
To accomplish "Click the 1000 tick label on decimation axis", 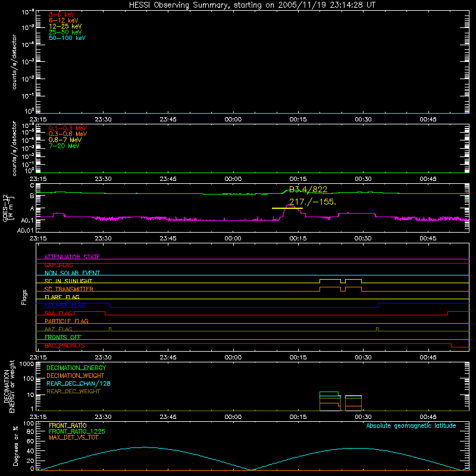I will [26, 364].
